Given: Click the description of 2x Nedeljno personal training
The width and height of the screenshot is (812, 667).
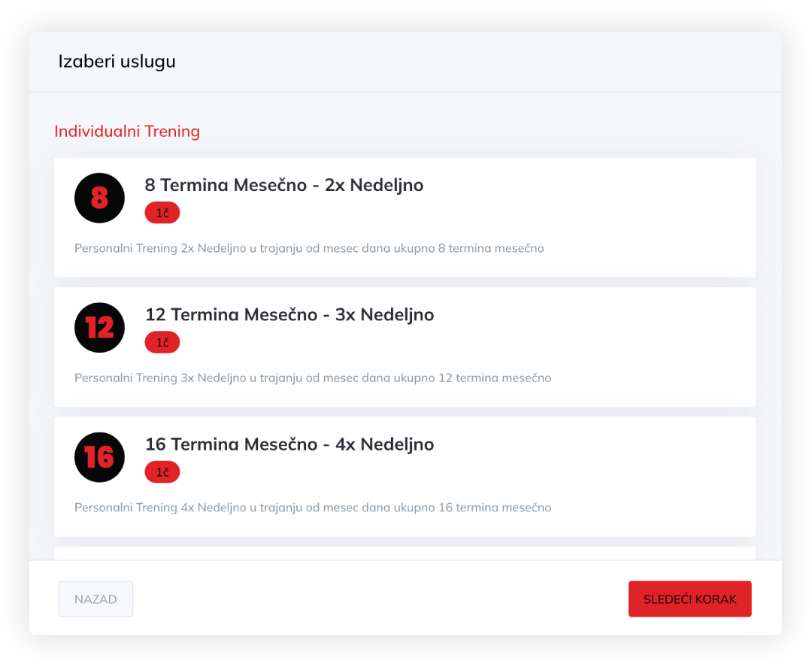Looking at the screenshot, I should (x=309, y=248).
